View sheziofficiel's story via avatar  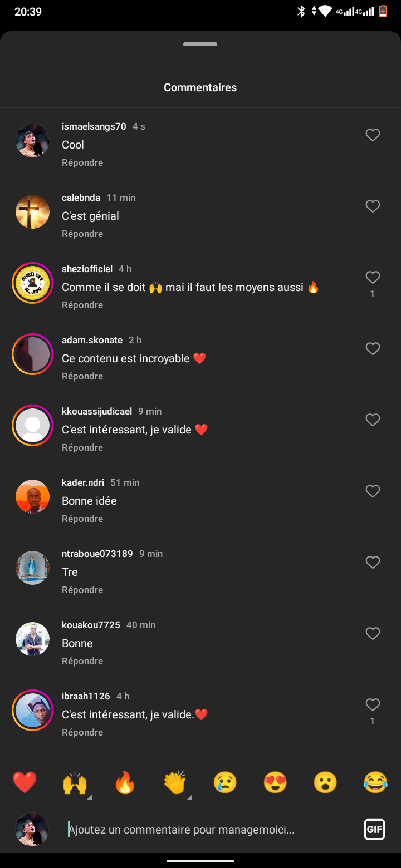(x=32, y=284)
